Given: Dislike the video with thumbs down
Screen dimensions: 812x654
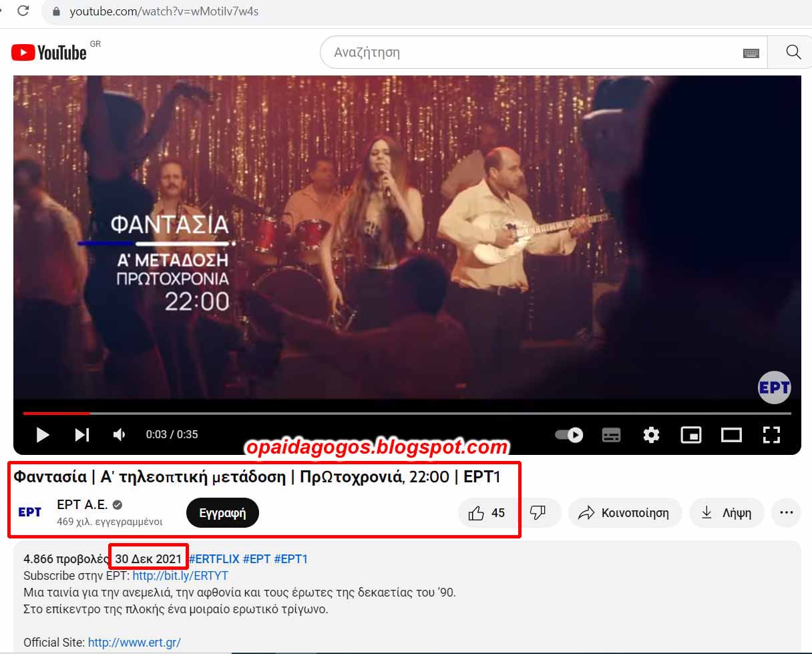Looking at the screenshot, I should [538, 513].
